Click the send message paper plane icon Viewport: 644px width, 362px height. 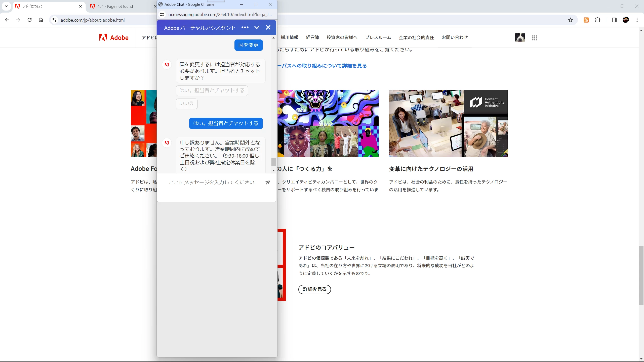267,182
